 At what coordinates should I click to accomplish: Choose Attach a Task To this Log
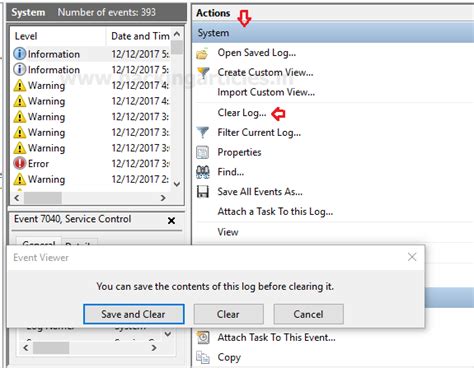pyautogui.click(x=275, y=212)
